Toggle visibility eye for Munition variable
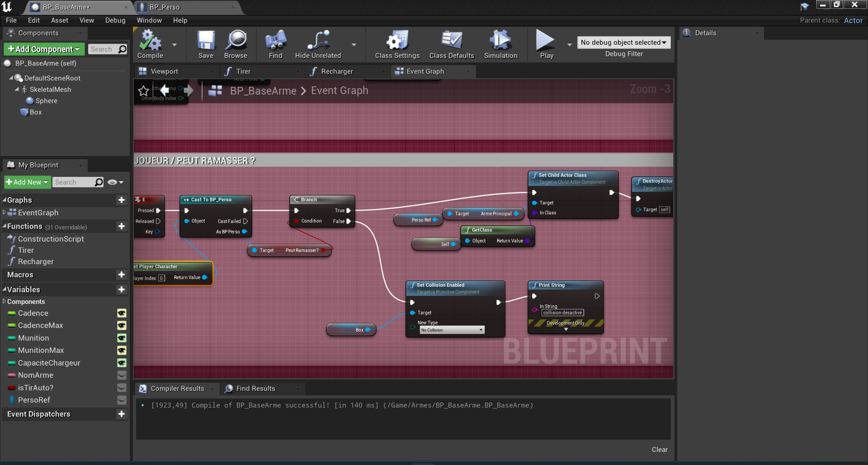The width and height of the screenshot is (868, 465). pyautogui.click(x=122, y=338)
